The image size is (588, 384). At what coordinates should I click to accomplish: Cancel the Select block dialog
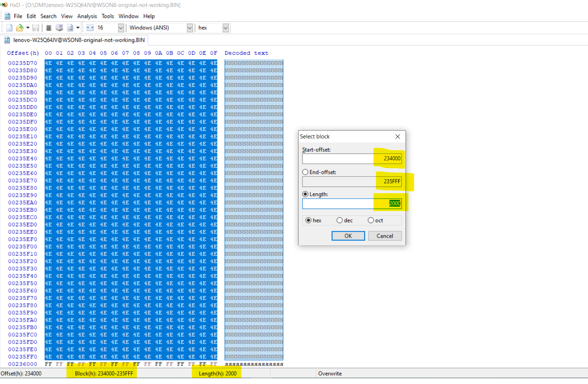click(385, 236)
